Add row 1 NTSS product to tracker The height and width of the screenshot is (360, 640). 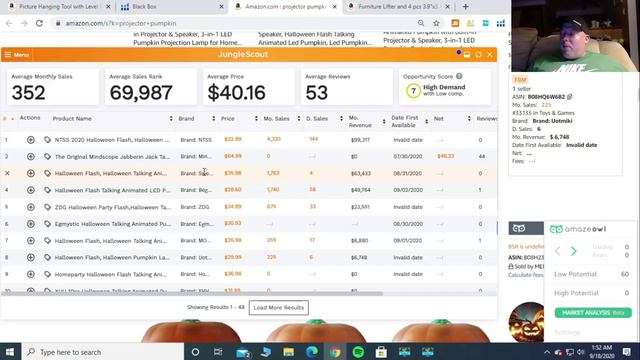(x=31, y=140)
